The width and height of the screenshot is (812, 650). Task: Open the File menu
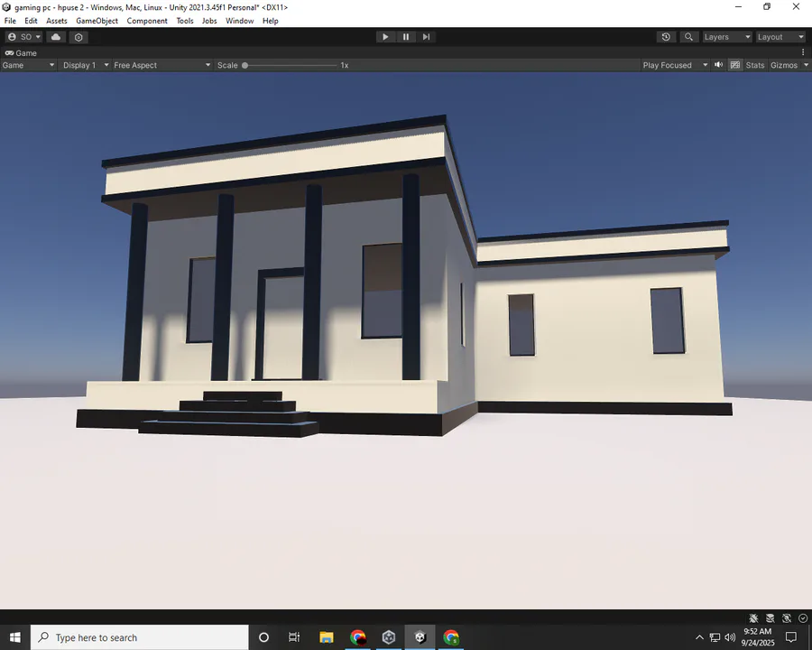point(10,21)
